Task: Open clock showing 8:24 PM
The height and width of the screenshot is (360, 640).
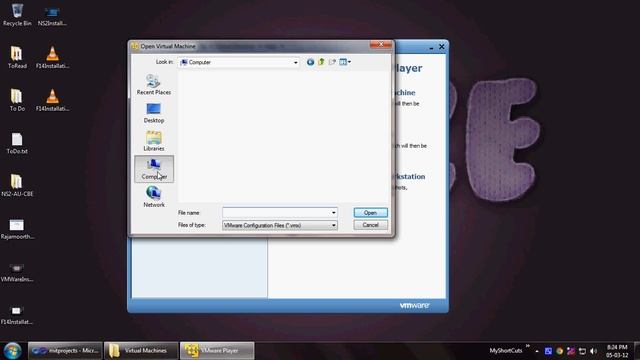Action: 617,351
